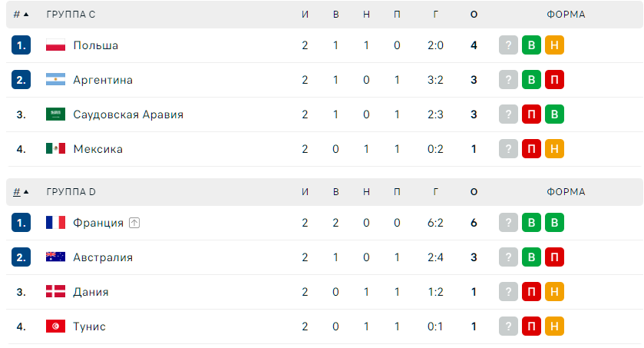This screenshot has width=644, height=348.
Task: Open the Саудовская Аравия team link
Action: (128, 114)
